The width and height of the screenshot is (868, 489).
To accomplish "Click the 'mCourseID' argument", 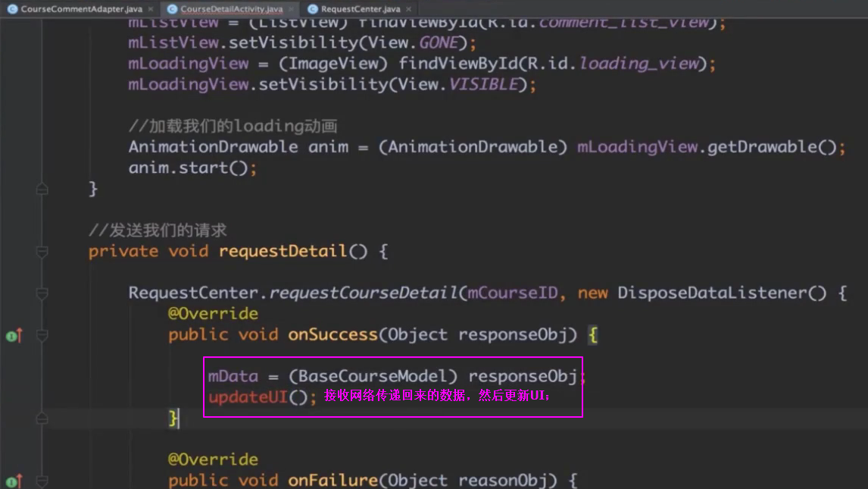I will click(x=513, y=293).
